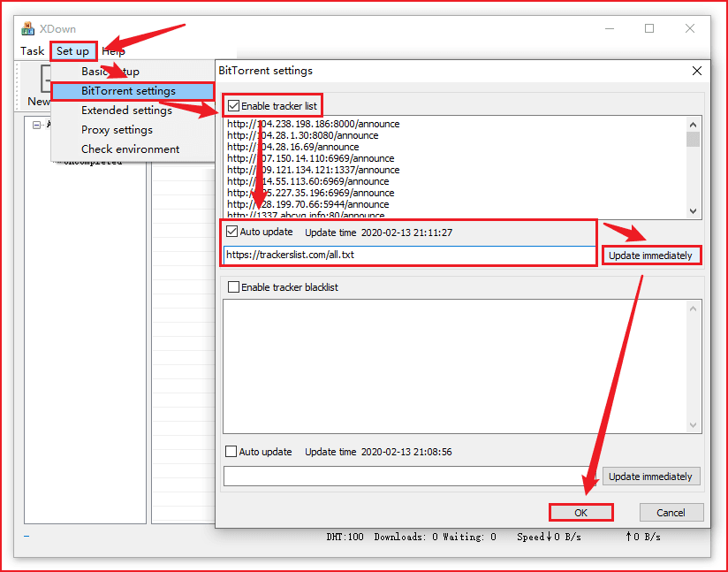
Task: Open the Task menu
Action: point(33,51)
